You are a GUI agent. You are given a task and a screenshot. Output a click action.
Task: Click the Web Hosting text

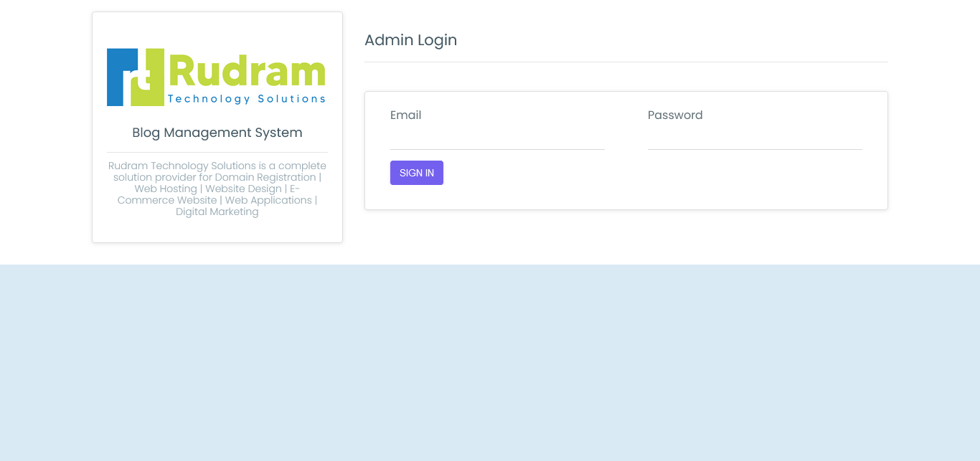pyautogui.click(x=166, y=189)
